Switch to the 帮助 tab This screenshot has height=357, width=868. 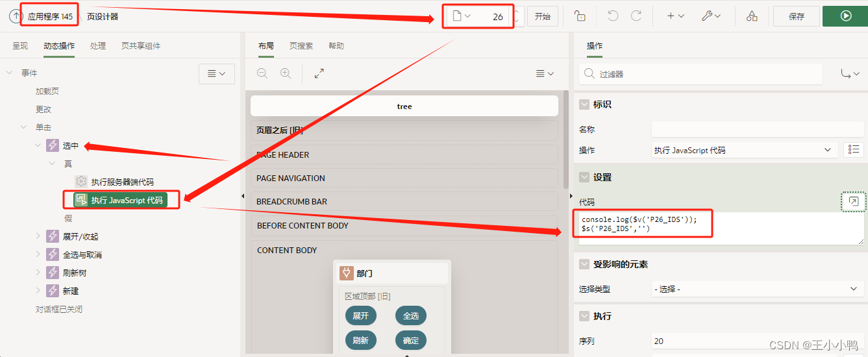pos(336,46)
